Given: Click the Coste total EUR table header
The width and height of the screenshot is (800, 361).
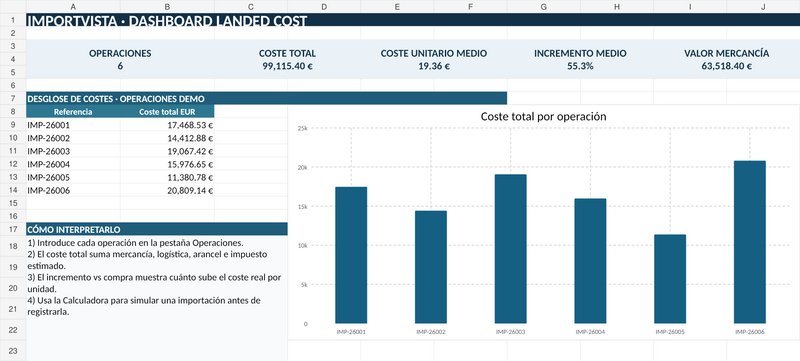Looking at the screenshot, I should [167, 112].
